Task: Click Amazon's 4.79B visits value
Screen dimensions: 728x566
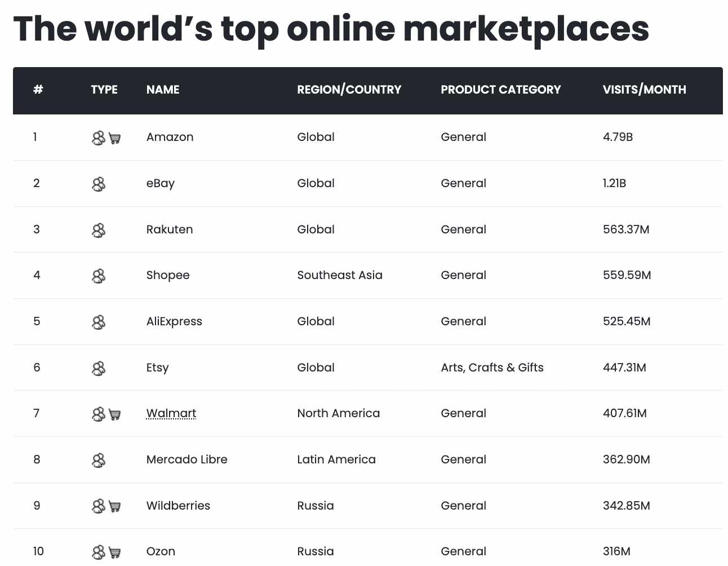Action: click(x=618, y=137)
